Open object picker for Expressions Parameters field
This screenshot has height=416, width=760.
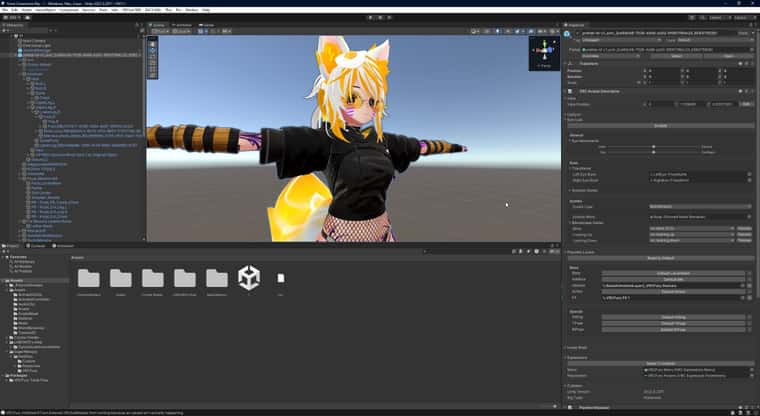[752, 375]
